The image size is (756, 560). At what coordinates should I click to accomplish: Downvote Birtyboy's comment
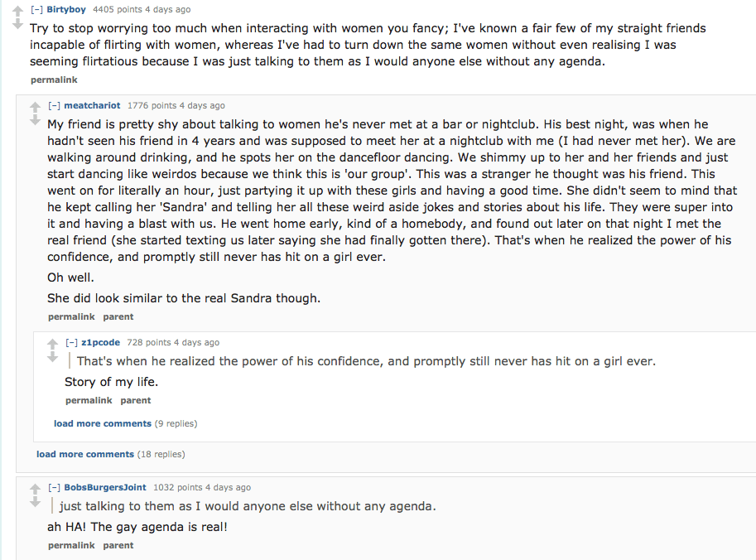17,25
